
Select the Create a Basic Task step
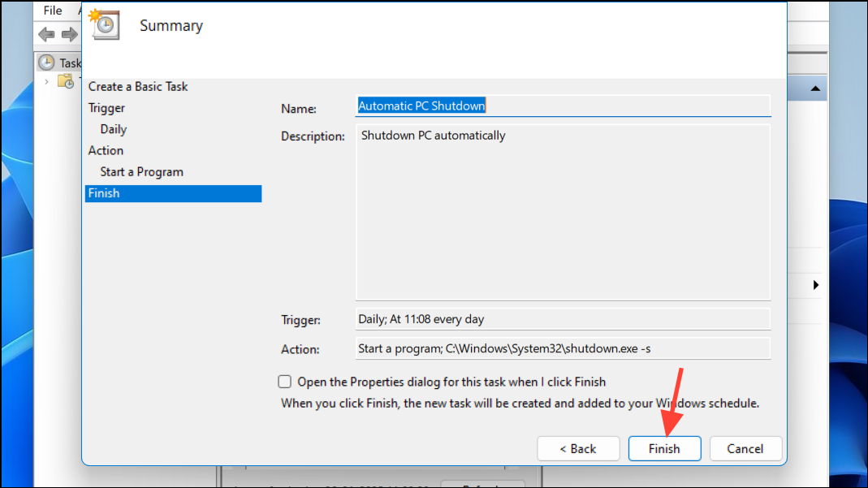pyautogui.click(x=138, y=86)
